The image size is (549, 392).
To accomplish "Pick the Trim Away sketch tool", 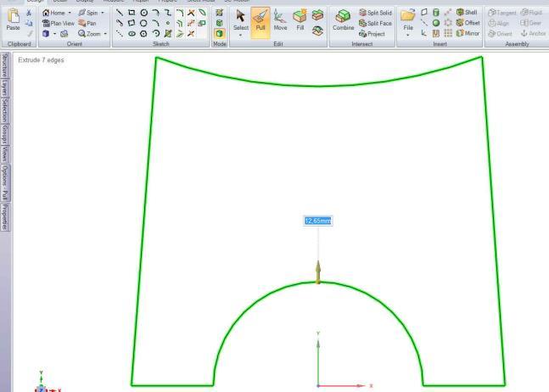I will [191, 13].
